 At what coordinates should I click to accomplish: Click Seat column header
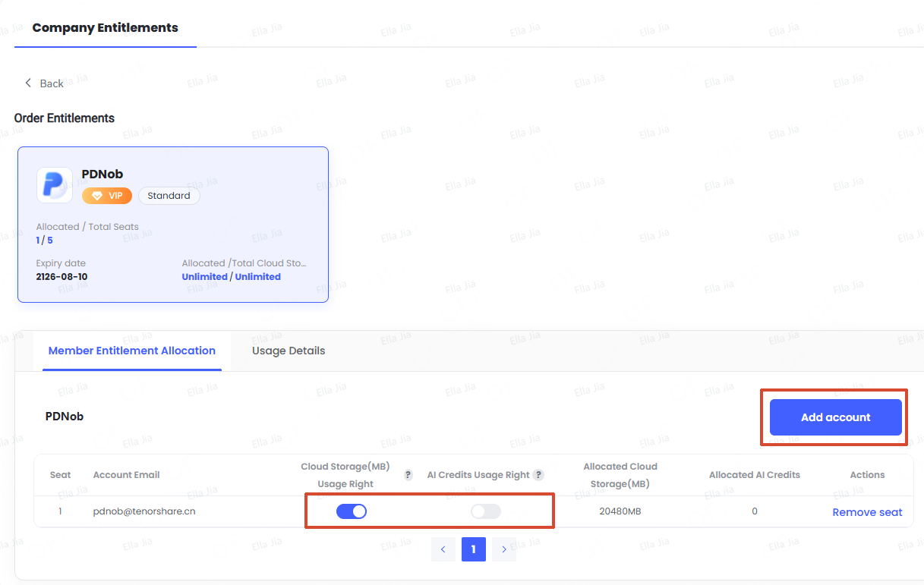[x=61, y=475]
